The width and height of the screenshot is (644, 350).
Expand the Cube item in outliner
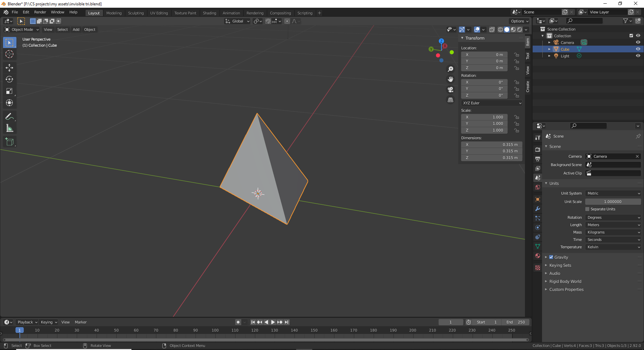[549, 49]
